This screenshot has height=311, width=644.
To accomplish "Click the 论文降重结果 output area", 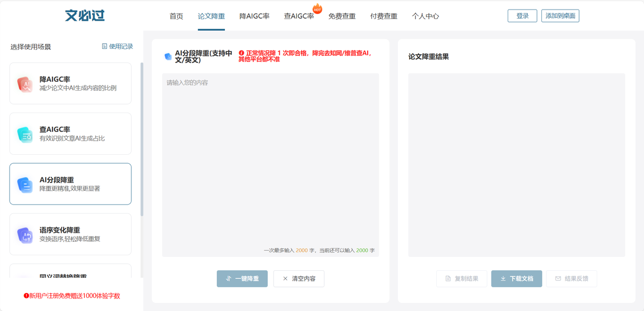I will (x=517, y=165).
